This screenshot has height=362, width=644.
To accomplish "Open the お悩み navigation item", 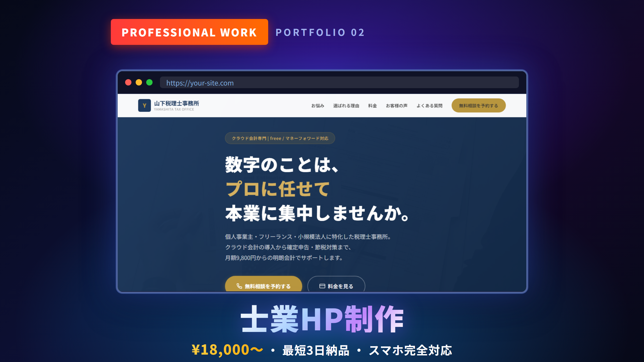I will tap(318, 106).
